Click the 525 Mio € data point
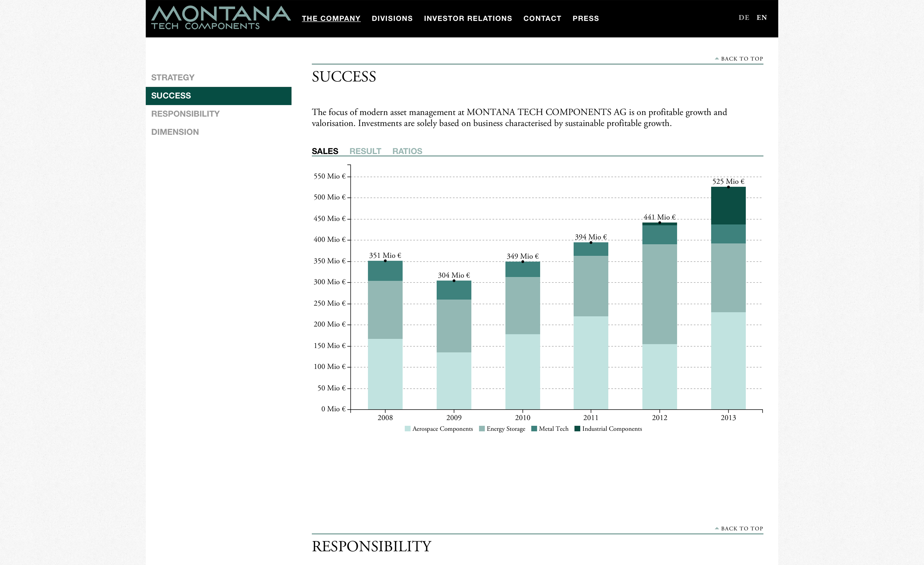This screenshot has width=924, height=565. click(x=728, y=187)
